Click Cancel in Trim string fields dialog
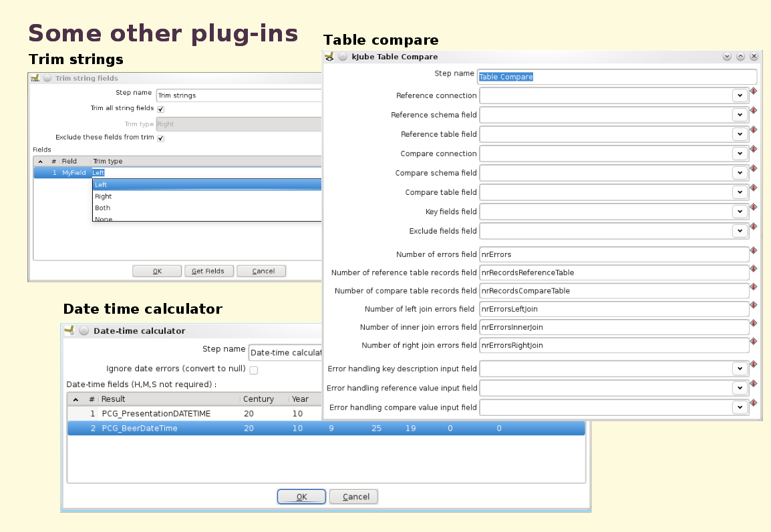 click(x=261, y=271)
